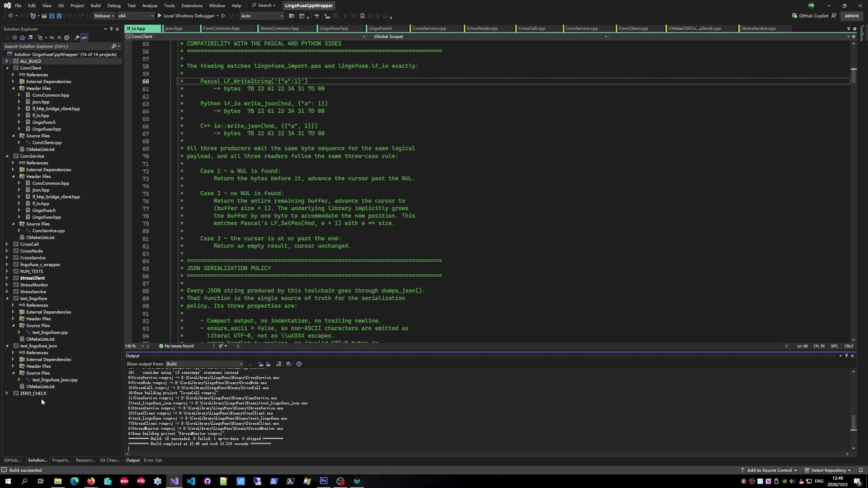Open the Extensions menu
The image size is (868, 488).
click(x=192, y=5)
